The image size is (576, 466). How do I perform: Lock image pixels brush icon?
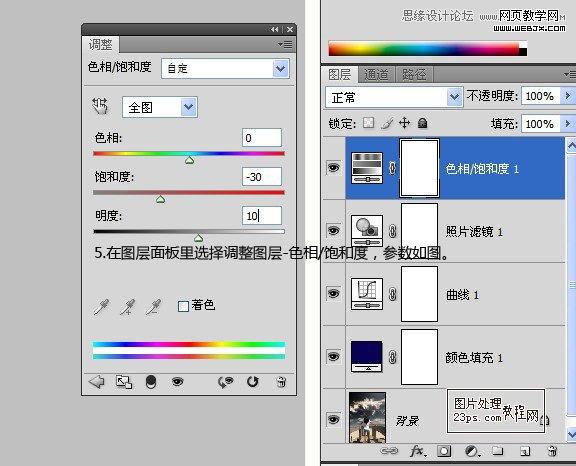pyautogui.click(x=387, y=123)
